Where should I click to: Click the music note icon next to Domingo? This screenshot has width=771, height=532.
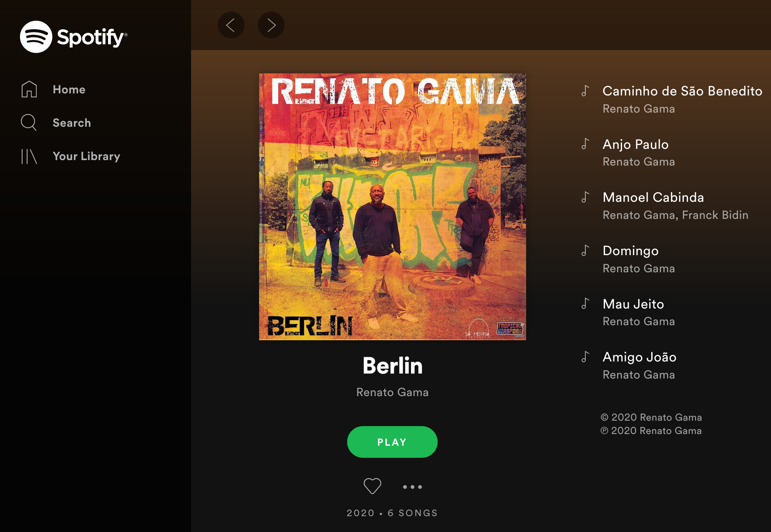[585, 251]
